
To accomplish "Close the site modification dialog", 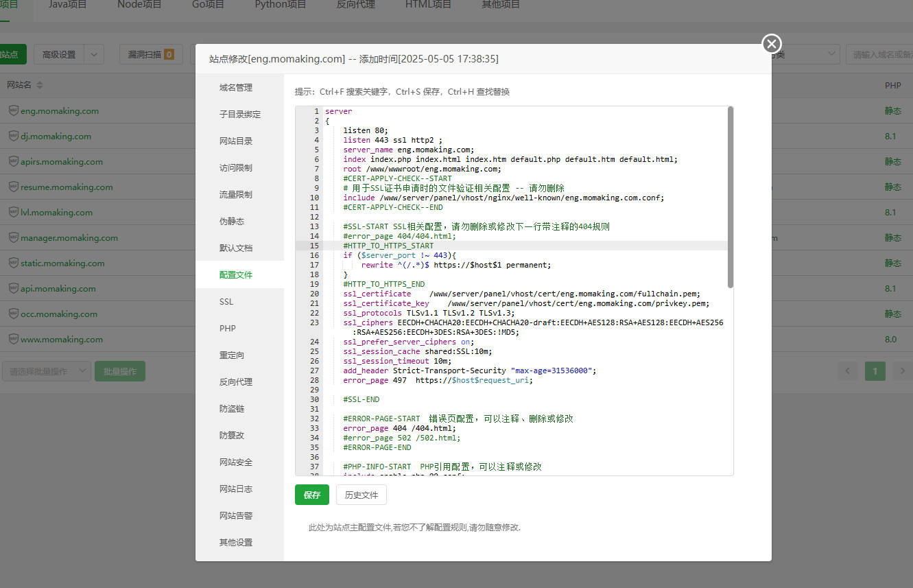I will coord(772,44).
